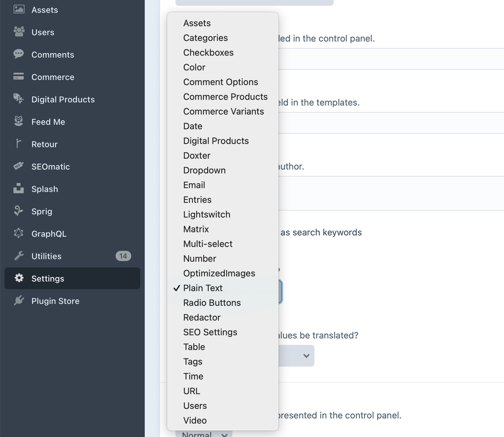
Task: Select Radio Buttons field type
Action: (223, 303)
